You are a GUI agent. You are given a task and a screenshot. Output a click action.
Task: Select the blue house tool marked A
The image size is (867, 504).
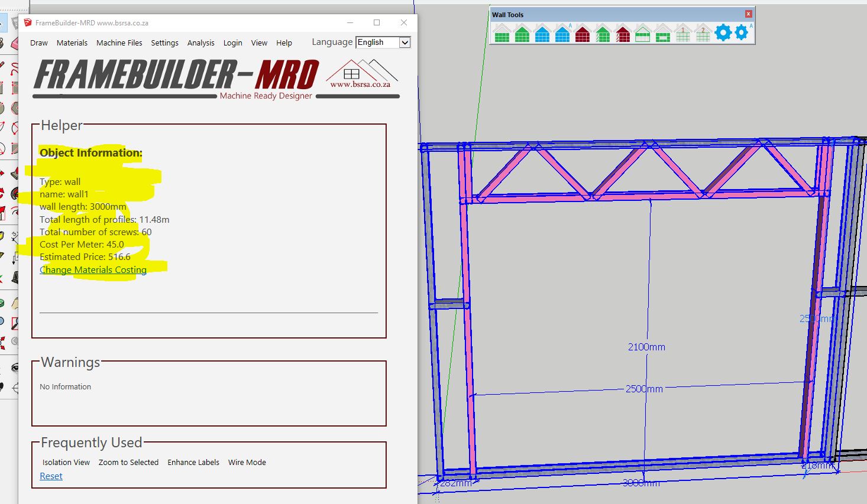562,33
